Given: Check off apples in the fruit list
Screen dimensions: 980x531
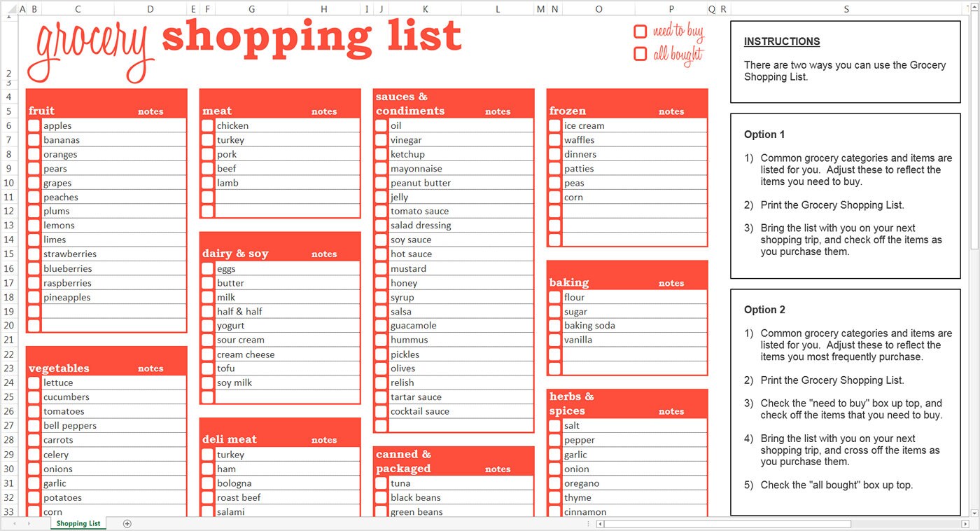Looking at the screenshot, I should [x=33, y=125].
